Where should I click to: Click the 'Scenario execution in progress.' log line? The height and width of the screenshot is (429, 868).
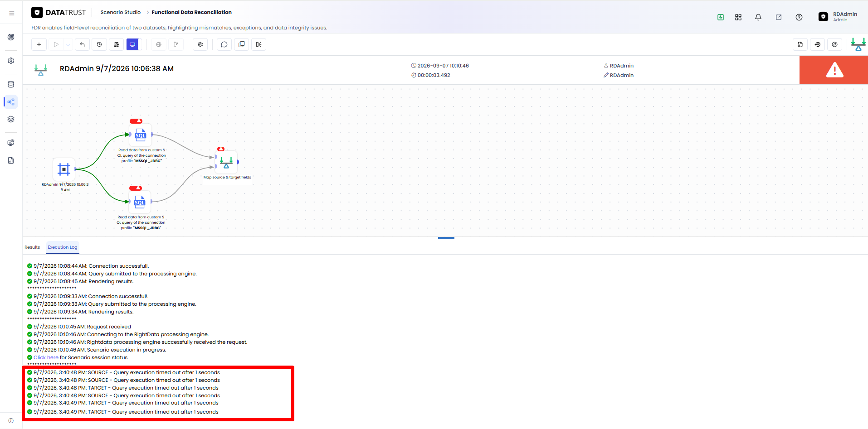pyautogui.click(x=97, y=350)
